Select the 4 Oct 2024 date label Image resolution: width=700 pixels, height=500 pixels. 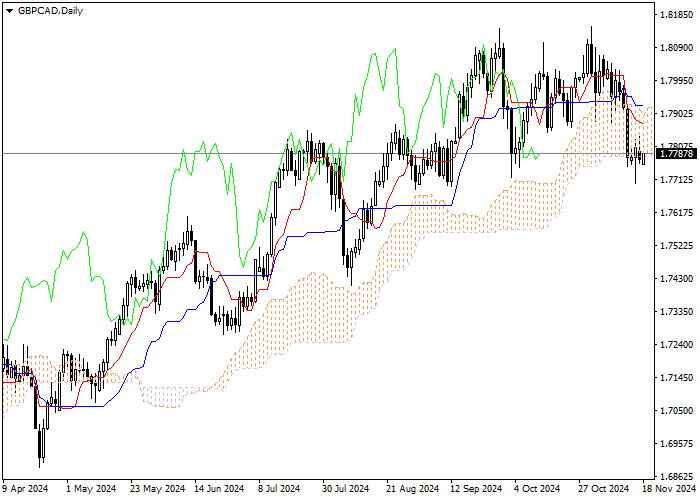(537, 489)
